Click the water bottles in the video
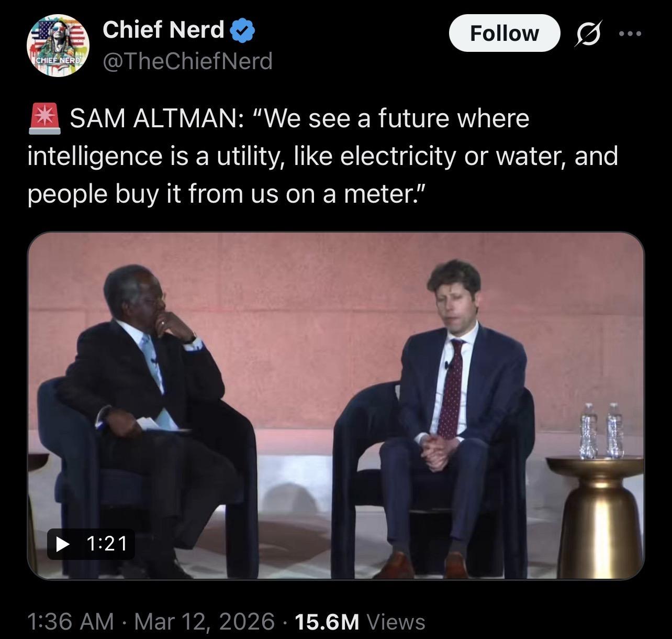The image size is (672, 639). (x=602, y=431)
